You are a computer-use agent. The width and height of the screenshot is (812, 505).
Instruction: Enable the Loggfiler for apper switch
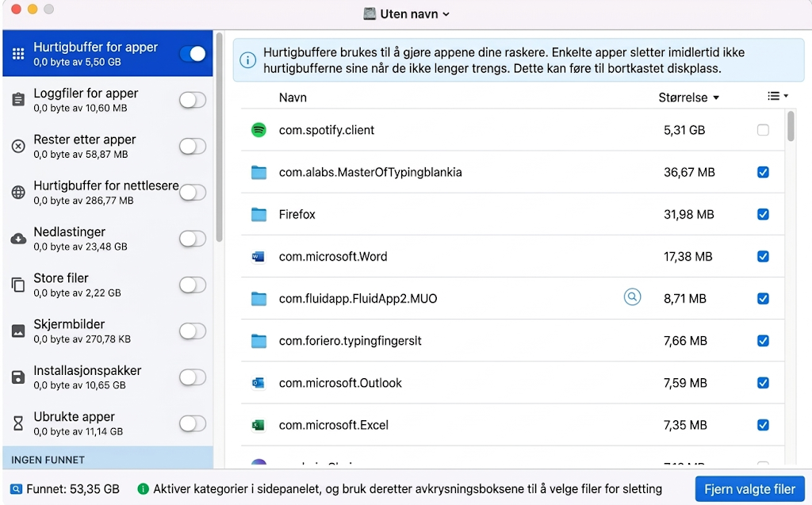193,100
